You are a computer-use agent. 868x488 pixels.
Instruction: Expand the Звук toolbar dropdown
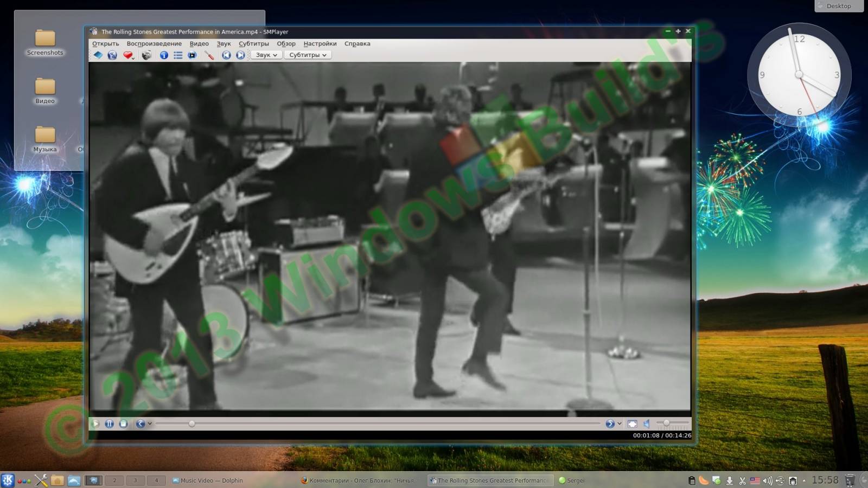(266, 55)
